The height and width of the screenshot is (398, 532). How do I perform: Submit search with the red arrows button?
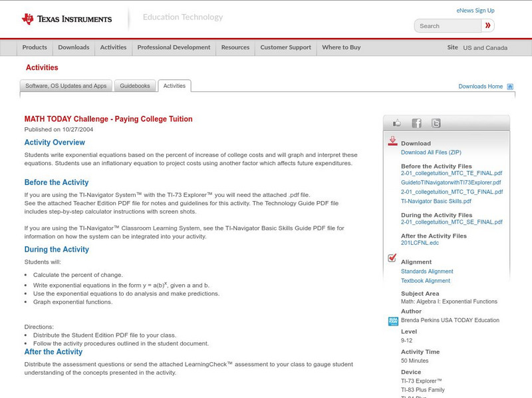point(487,25)
